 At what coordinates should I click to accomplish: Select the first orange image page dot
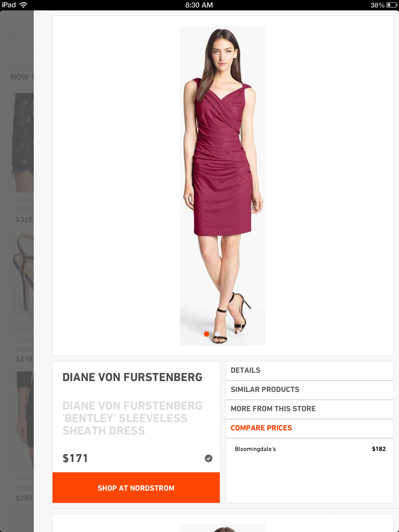[x=207, y=334]
